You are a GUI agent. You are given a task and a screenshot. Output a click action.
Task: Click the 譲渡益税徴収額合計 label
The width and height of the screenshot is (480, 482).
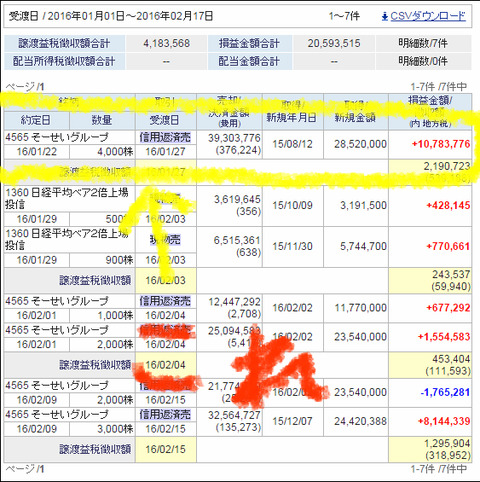(x=64, y=43)
